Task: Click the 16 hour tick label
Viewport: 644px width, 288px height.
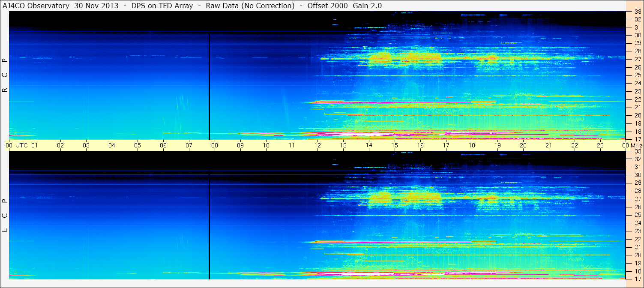Action: (420, 145)
